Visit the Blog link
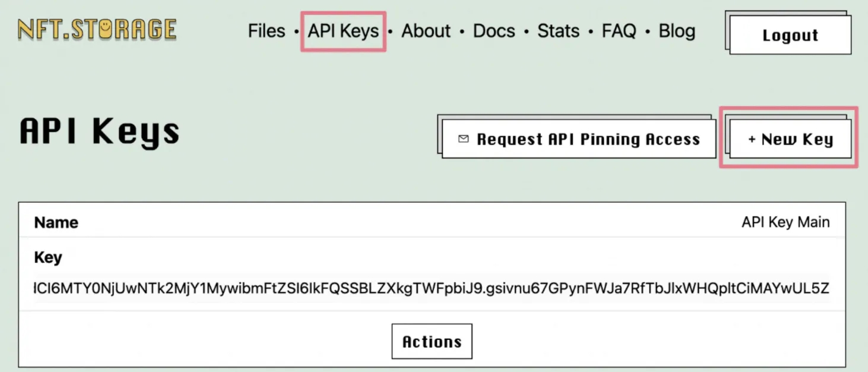This screenshot has height=372, width=868. point(677,31)
